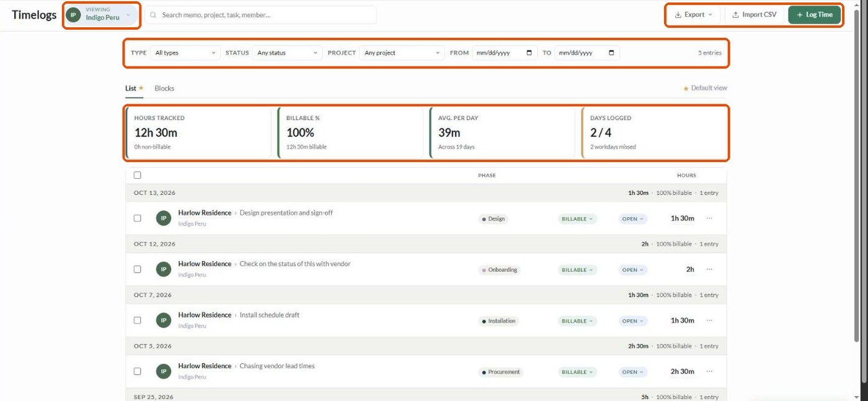Click 'Design presentation and sign-off' text

click(x=286, y=213)
